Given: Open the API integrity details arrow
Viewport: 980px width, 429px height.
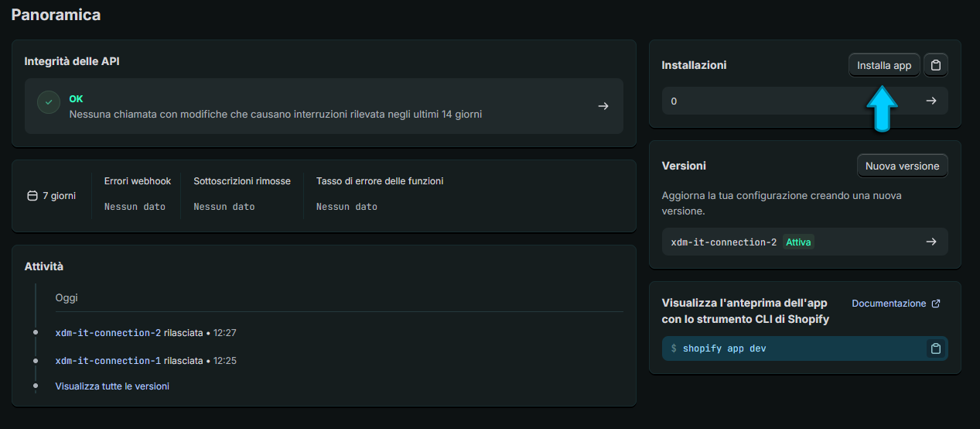Looking at the screenshot, I should pyautogui.click(x=603, y=106).
